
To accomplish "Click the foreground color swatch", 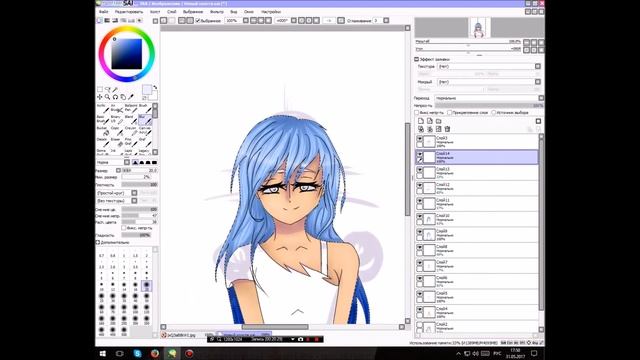I will tap(147, 89).
